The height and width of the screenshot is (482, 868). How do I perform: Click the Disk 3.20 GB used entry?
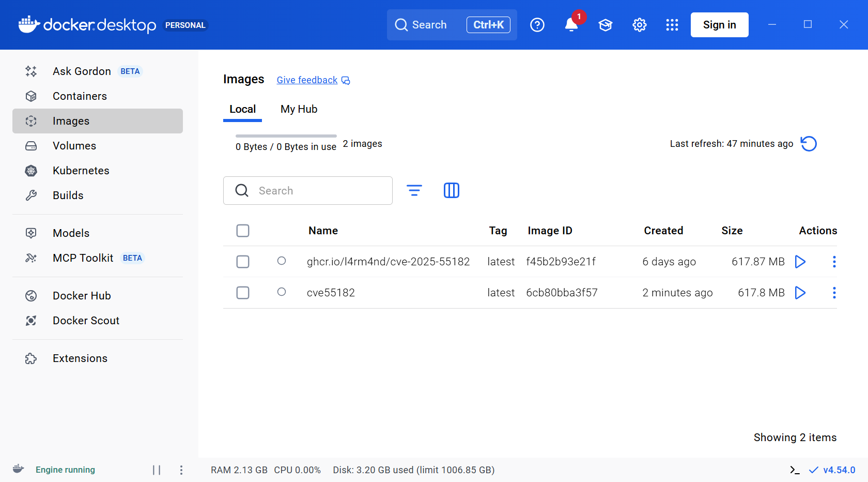coord(414,470)
